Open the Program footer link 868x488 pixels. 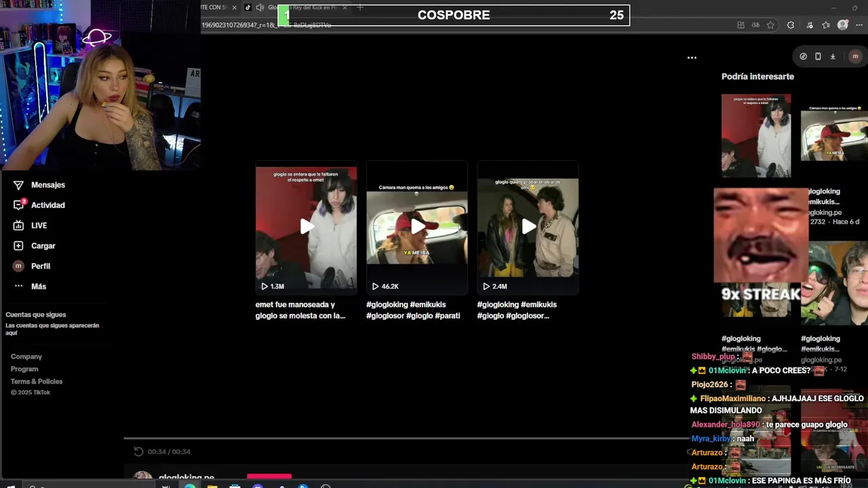pos(24,369)
